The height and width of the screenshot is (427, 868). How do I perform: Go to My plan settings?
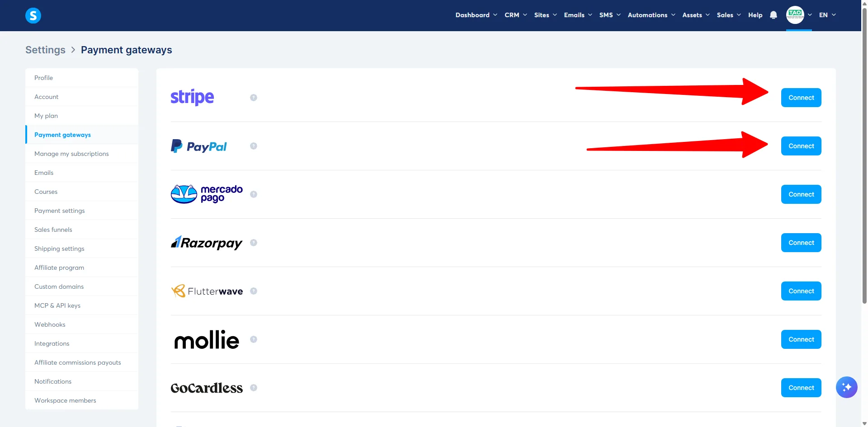point(82,116)
